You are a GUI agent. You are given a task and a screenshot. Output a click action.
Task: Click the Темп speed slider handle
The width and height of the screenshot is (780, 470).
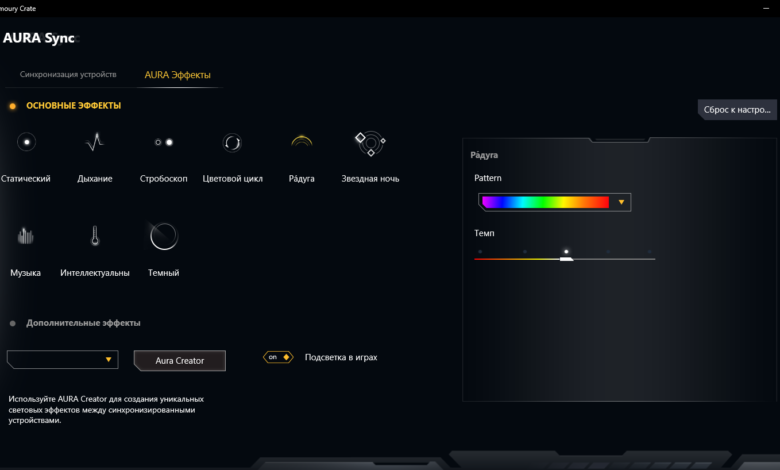pos(566,259)
